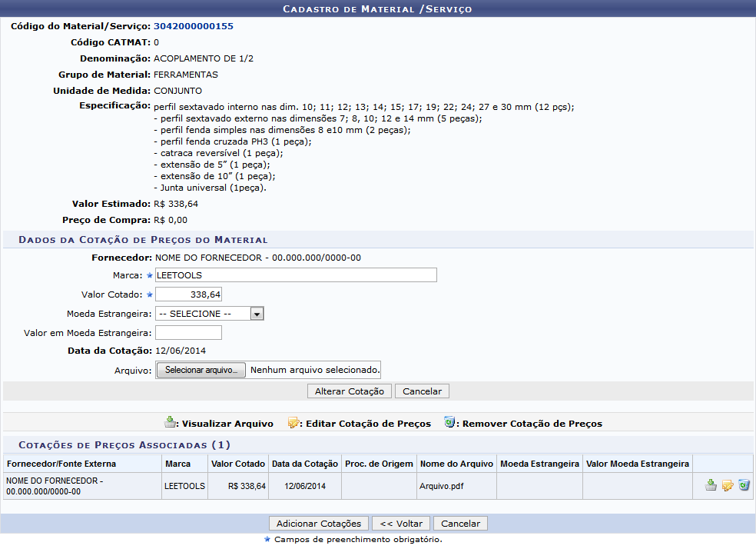Focus the Valor Cotado input field
The image size is (756, 549).
(188, 294)
